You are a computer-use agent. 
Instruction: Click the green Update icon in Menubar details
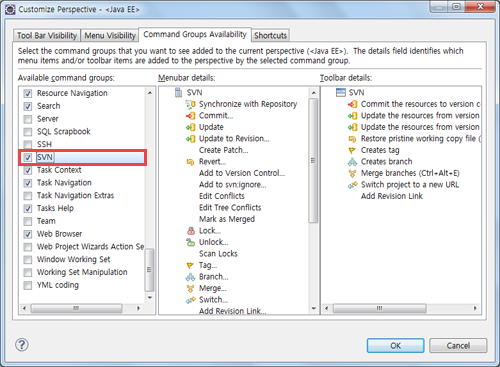click(190, 127)
